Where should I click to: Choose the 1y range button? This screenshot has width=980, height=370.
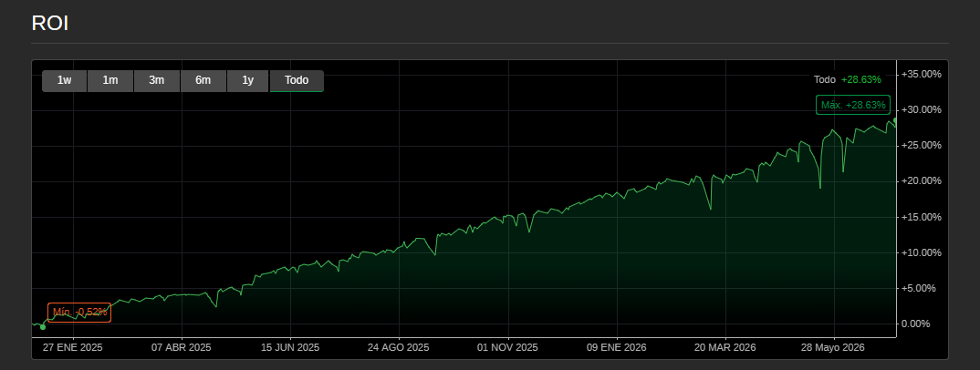click(x=248, y=80)
